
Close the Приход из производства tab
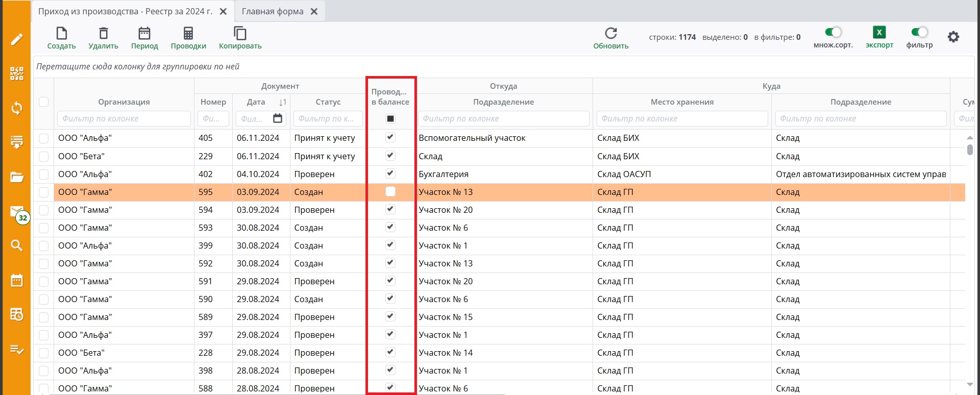pyautogui.click(x=223, y=11)
